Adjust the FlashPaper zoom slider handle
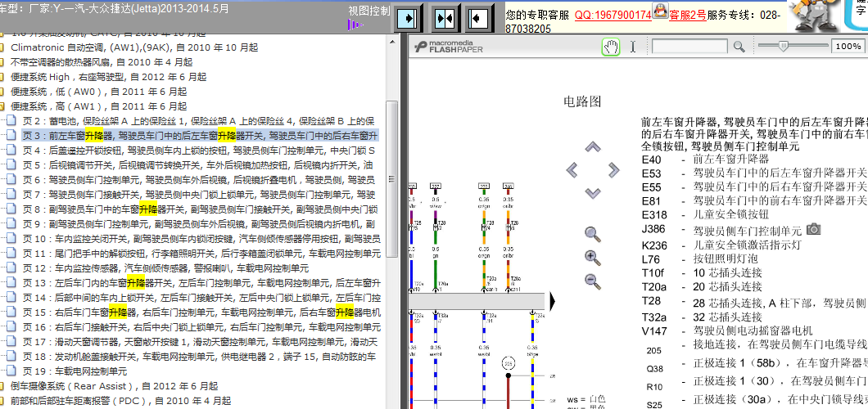 pos(784,47)
